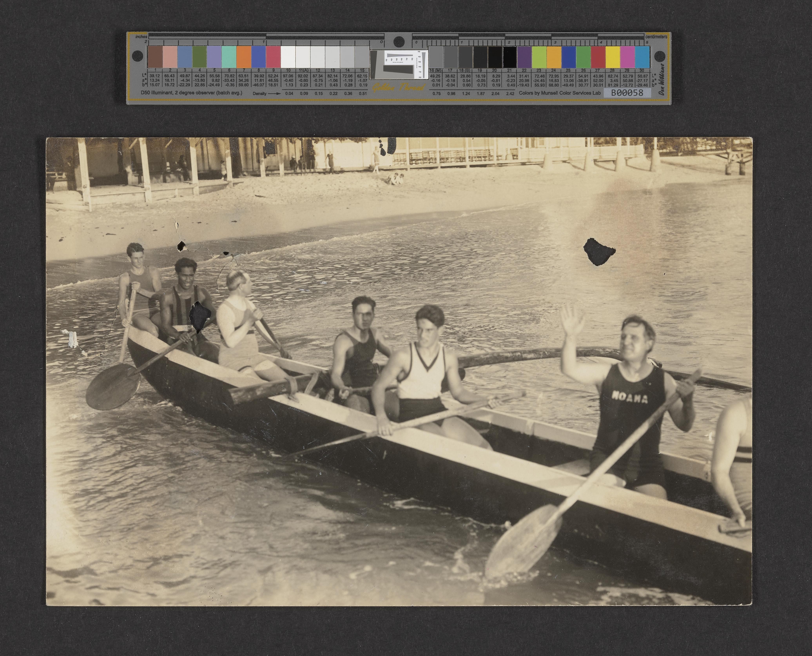812x656 pixels.
Task: Select the orange swatch numbered 7
Action: coord(244,57)
